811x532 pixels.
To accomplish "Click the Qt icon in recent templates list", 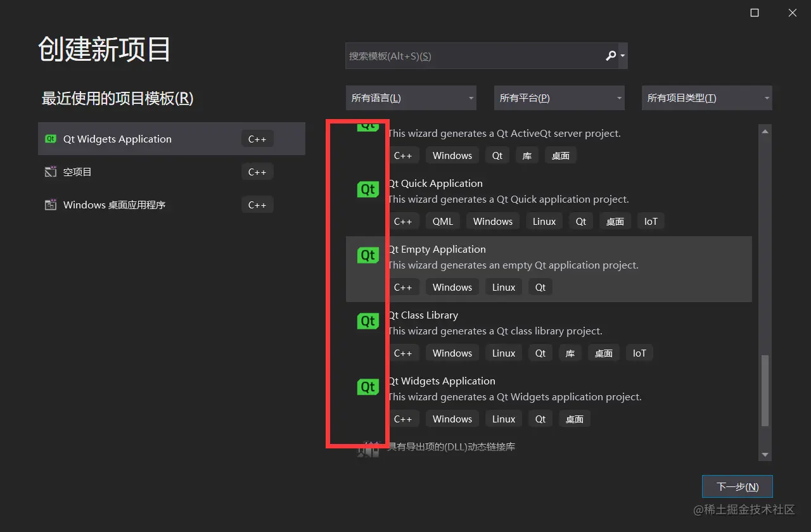I will coord(51,139).
